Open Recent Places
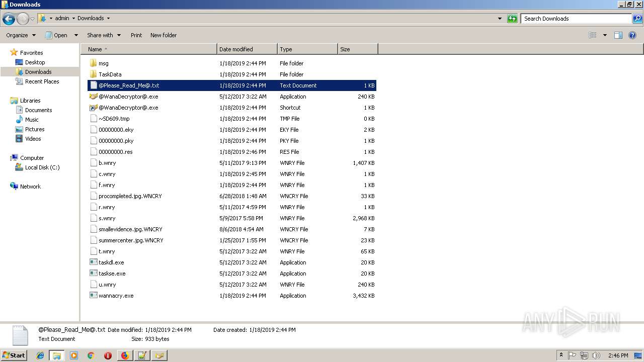The image size is (644, 362). 42,81
